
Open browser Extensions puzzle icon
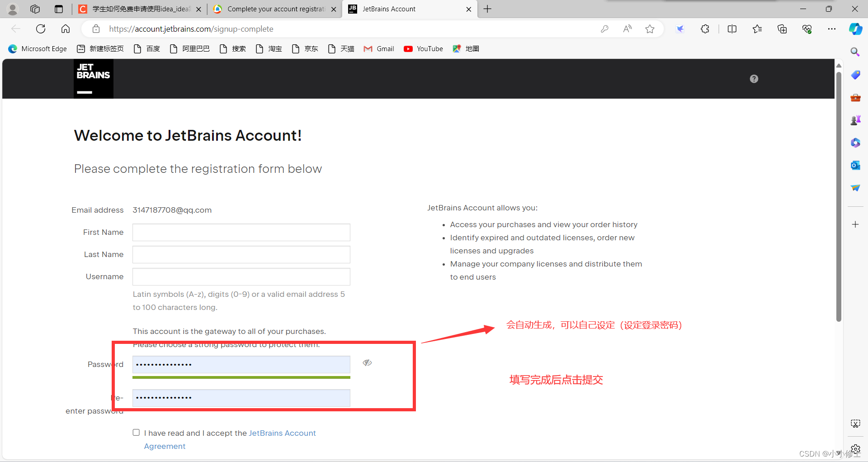705,29
